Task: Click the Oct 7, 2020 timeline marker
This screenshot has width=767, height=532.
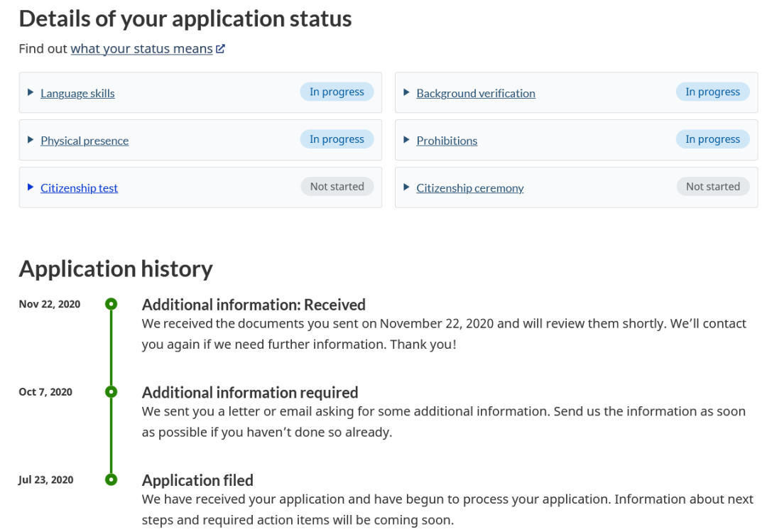Action: 111,391
